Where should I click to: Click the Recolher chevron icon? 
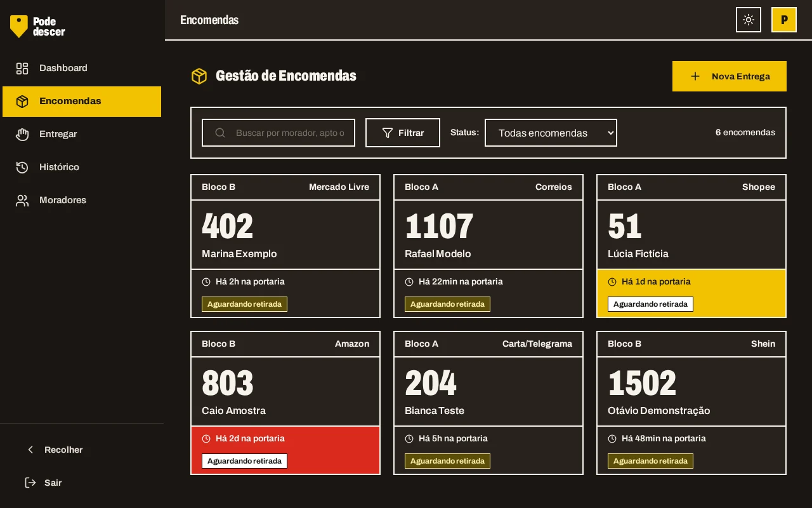[30, 450]
